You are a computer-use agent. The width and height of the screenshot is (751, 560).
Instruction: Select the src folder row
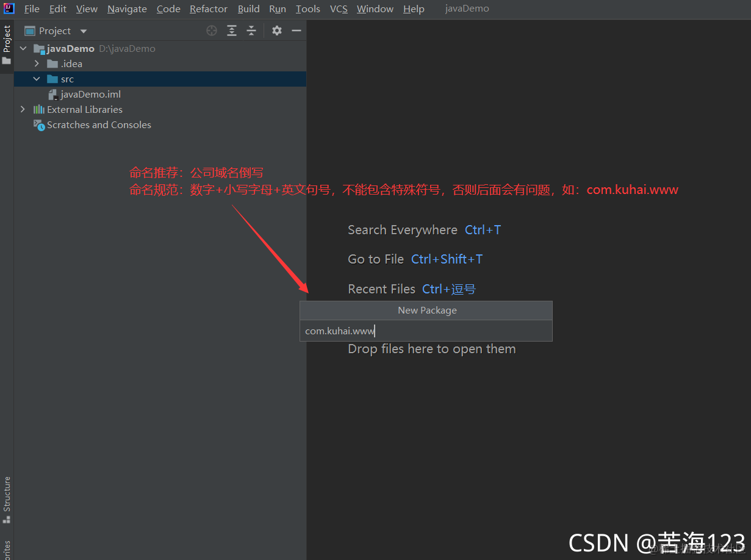click(x=160, y=79)
